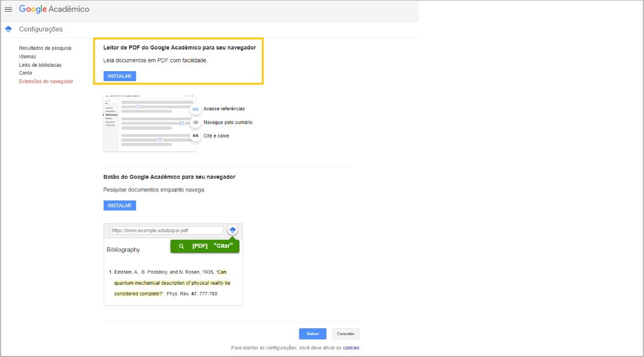Click the Cancelar button
Viewport: 644px width, 357px height.
point(346,334)
